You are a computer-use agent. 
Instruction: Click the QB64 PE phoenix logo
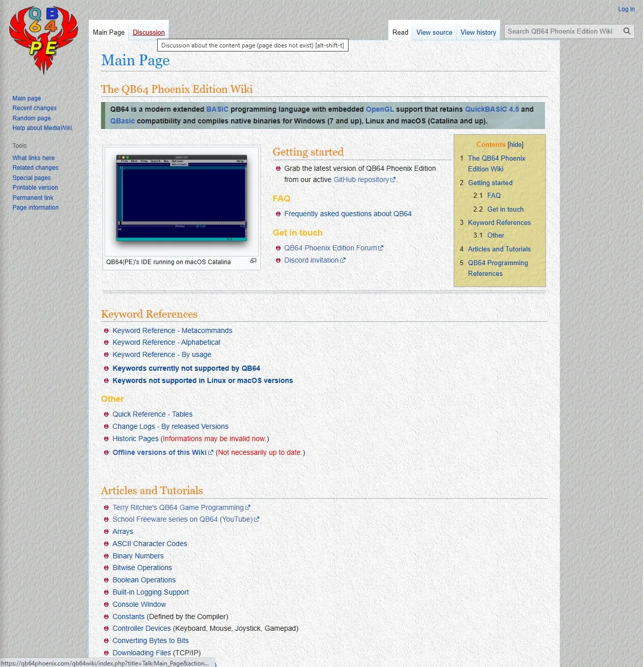click(x=43, y=40)
